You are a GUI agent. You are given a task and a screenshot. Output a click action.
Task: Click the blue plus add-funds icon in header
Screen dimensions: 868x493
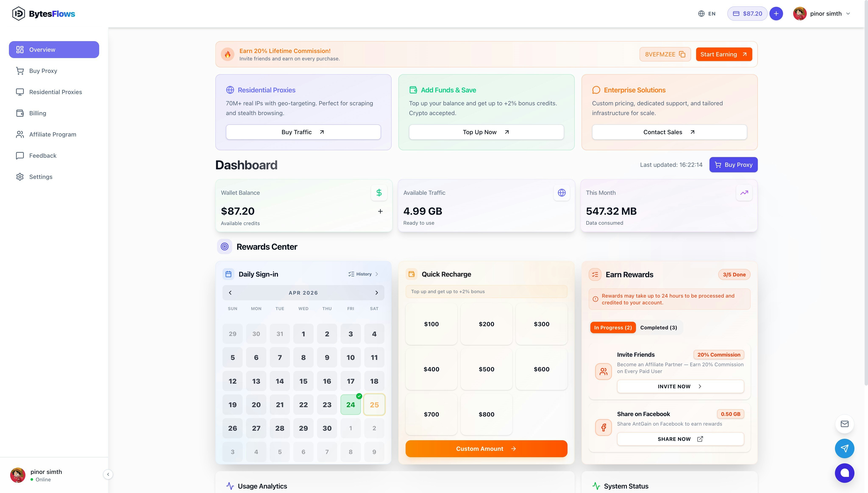(776, 14)
